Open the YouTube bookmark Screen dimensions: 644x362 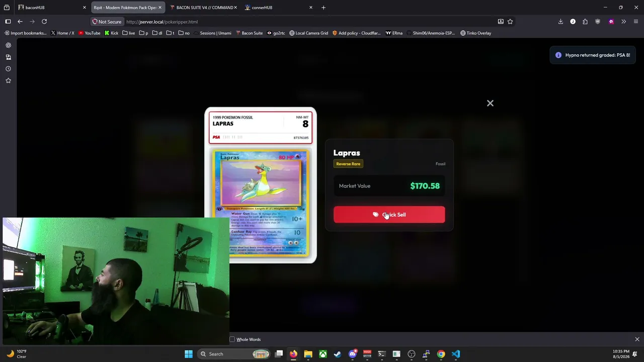[90, 33]
